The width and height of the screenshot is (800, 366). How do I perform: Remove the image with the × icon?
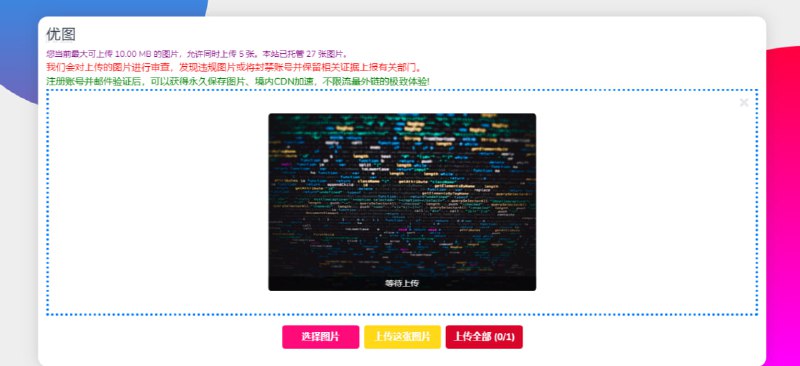744,103
